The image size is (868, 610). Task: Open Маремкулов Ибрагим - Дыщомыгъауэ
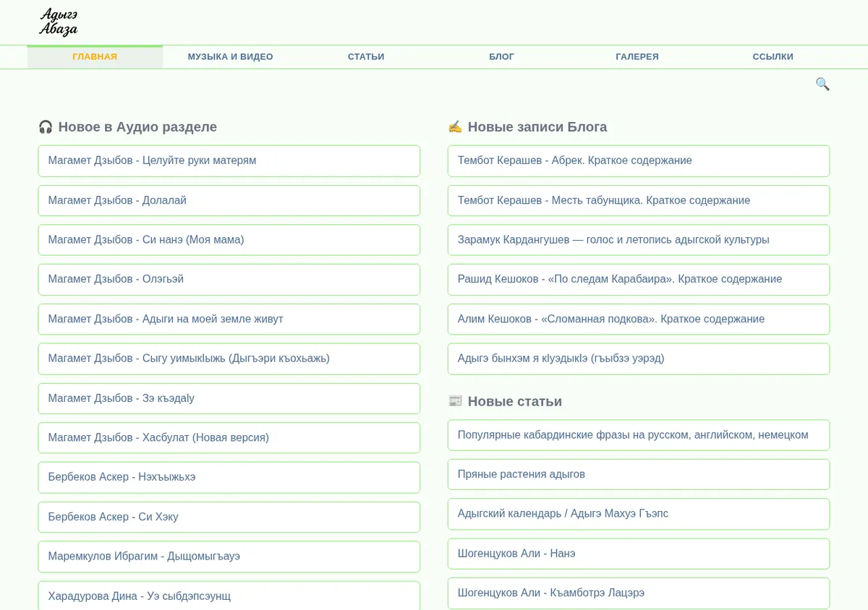pos(229,557)
